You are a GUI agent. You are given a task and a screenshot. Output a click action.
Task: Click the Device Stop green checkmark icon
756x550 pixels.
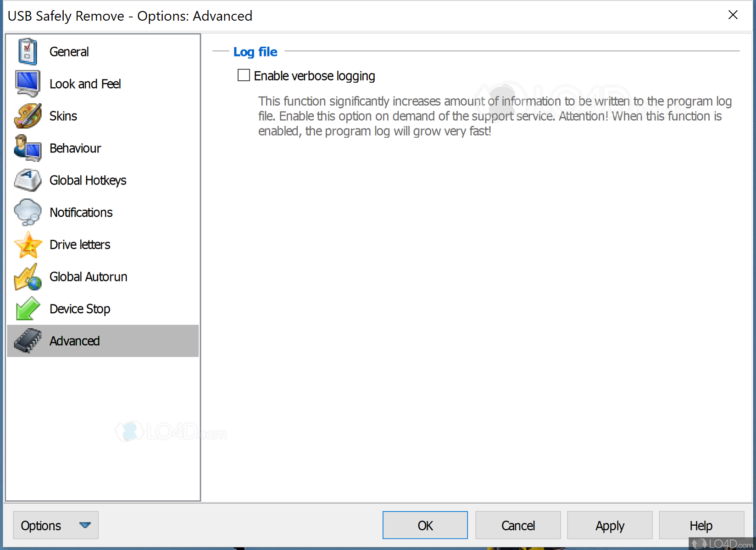[27, 309]
